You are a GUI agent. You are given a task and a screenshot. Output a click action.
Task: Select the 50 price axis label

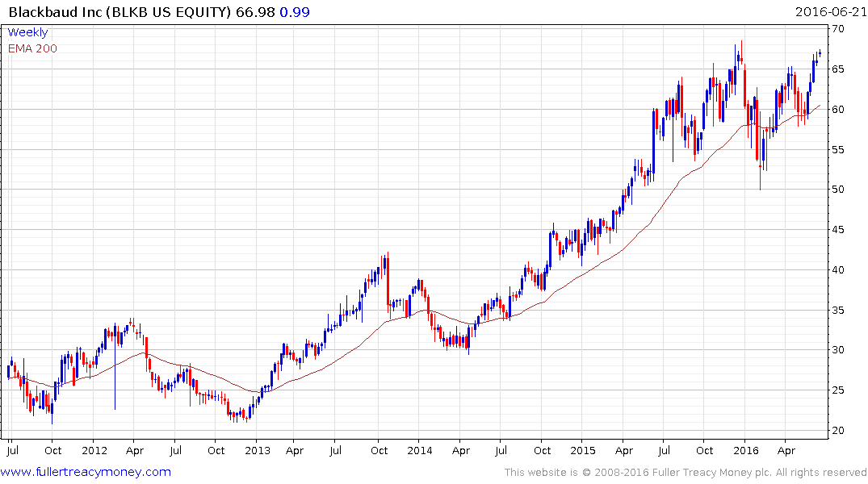pyautogui.click(x=839, y=190)
